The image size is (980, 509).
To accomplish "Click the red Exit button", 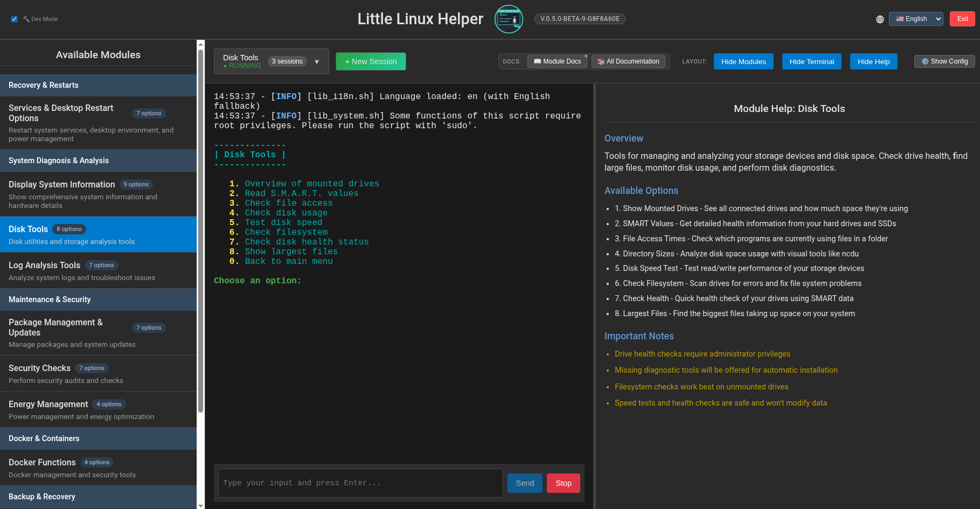I will 962,19.
